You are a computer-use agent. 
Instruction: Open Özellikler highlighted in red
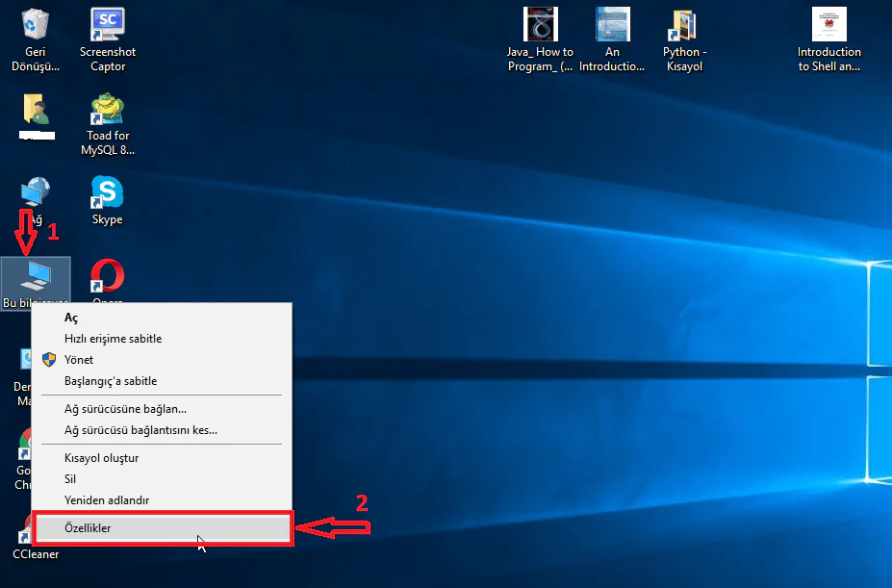(88, 527)
